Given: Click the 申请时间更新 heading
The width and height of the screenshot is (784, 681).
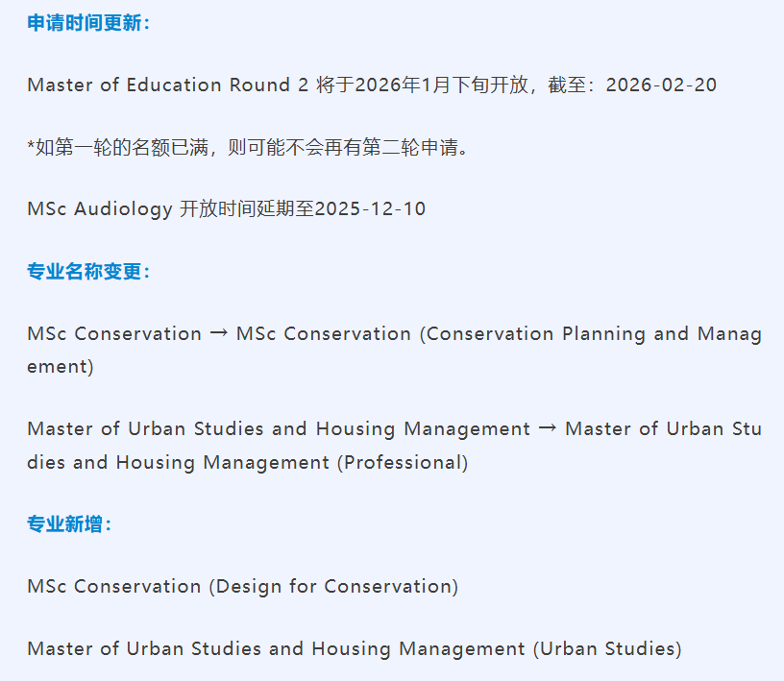Looking at the screenshot, I should (88, 23).
